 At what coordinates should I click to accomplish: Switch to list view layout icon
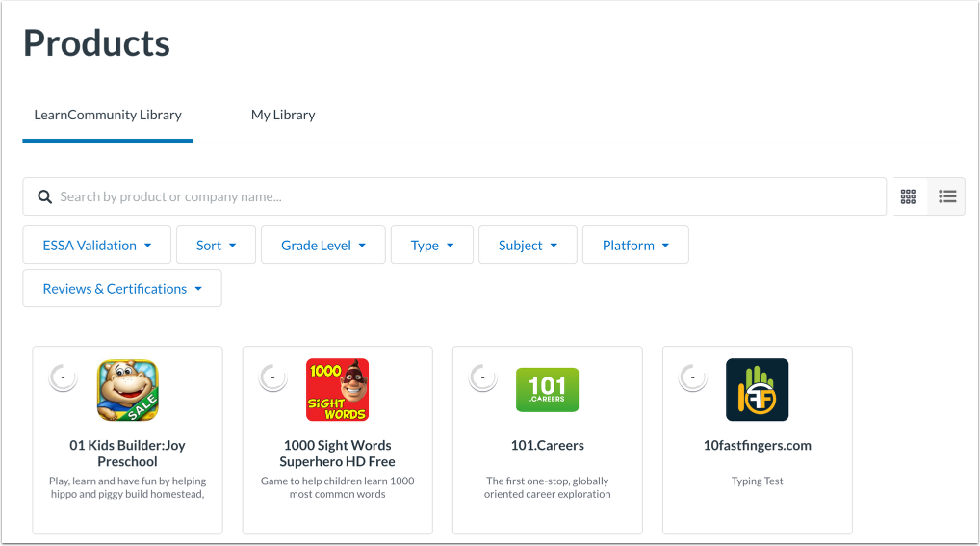pyautogui.click(x=947, y=196)
